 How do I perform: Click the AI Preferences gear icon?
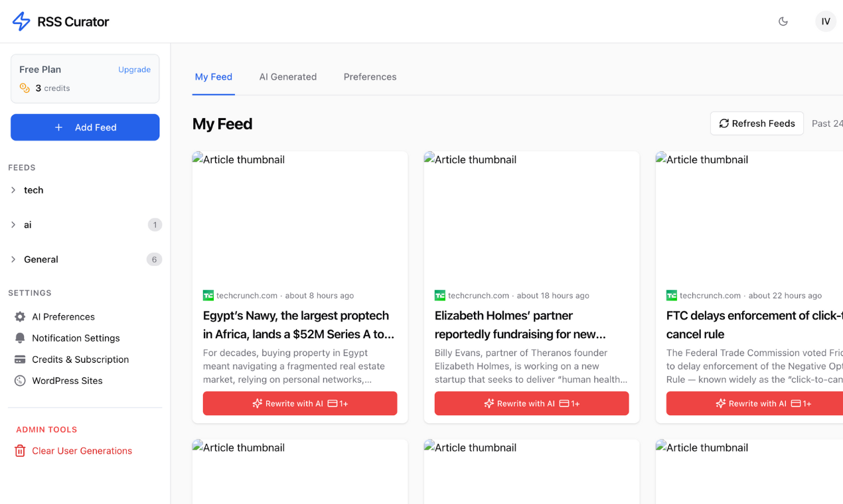(20, 316)
